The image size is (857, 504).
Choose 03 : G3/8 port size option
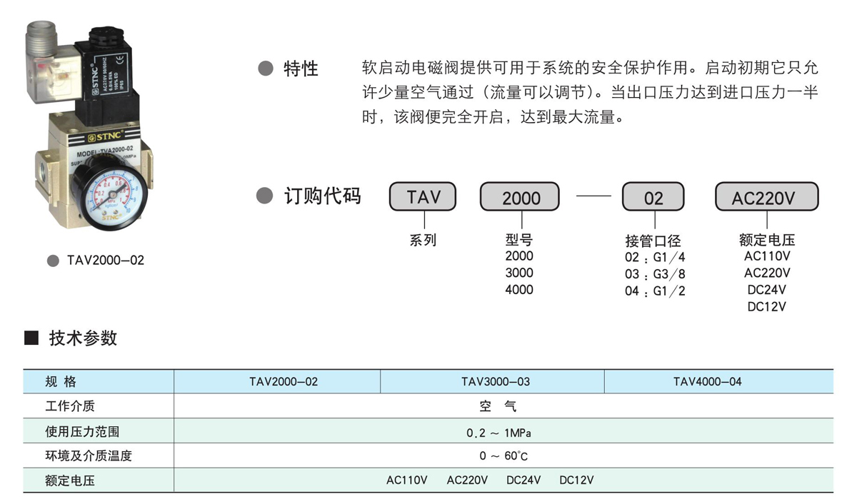[x=655, y=274]
